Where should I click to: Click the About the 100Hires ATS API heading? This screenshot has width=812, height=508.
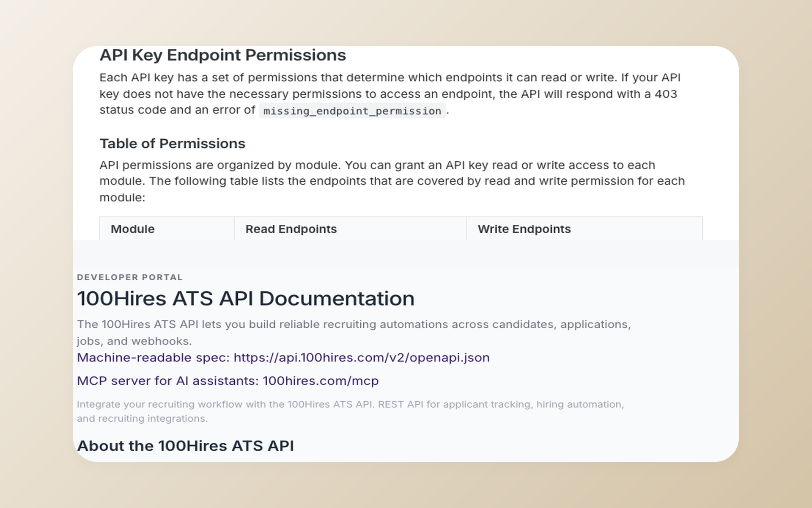(x=185, y=446)
